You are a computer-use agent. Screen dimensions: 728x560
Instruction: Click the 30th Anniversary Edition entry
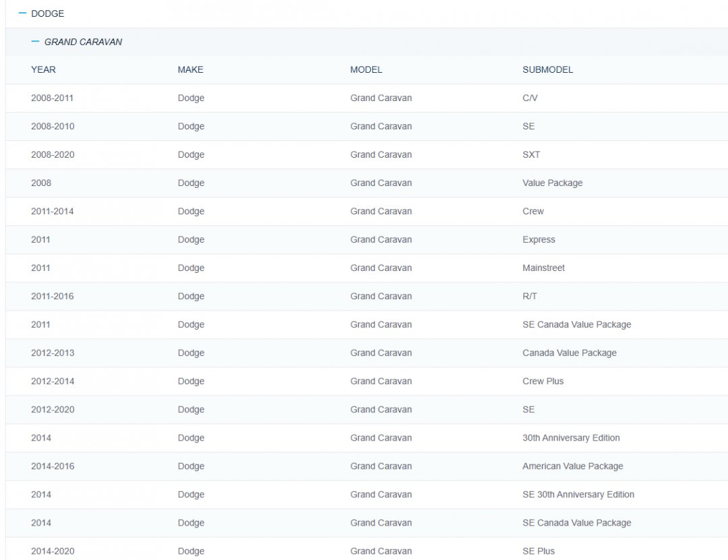[571, 437]
